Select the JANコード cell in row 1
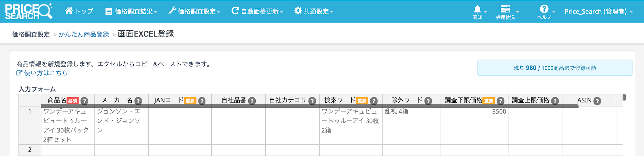644x156 pixels. coord(180,125)
